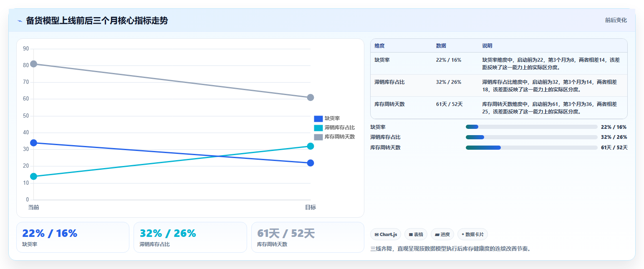Click the 32% / 26% value beside the progress bar
The height and width of the screenshot is (269, 644).
614,137
